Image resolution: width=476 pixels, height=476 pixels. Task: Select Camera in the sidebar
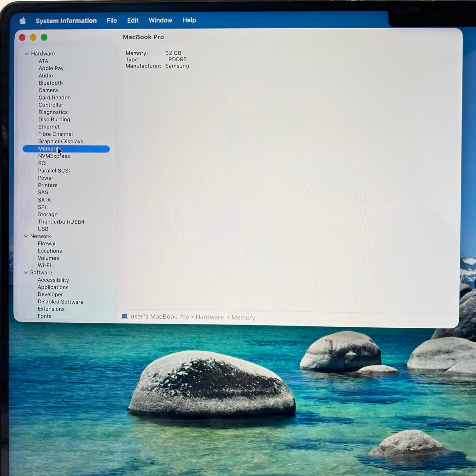[x=48, y=90]
